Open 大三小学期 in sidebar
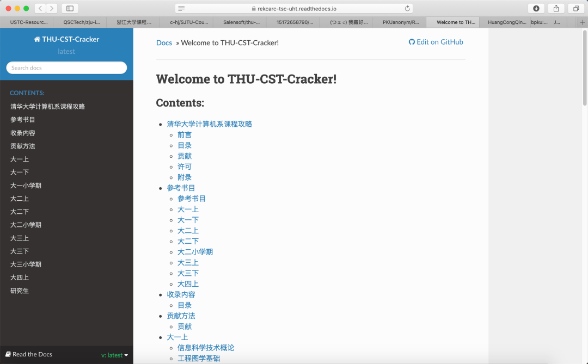The image size is (588, 364). tap(26, 264)
